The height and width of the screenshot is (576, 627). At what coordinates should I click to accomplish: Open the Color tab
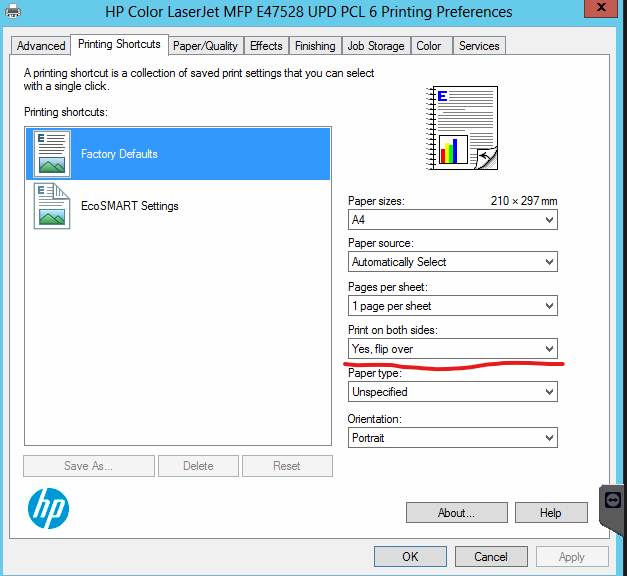pyautogui.click(x=429, y=46)
